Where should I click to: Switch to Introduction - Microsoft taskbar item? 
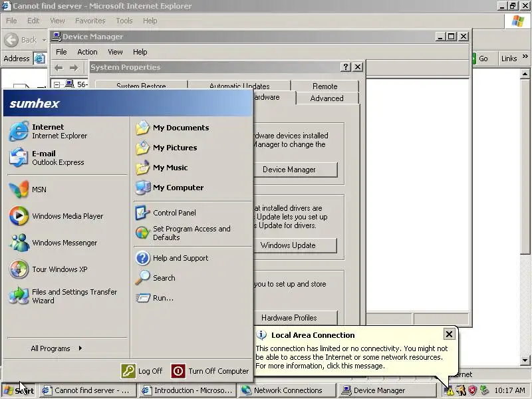tap(188, 390)
